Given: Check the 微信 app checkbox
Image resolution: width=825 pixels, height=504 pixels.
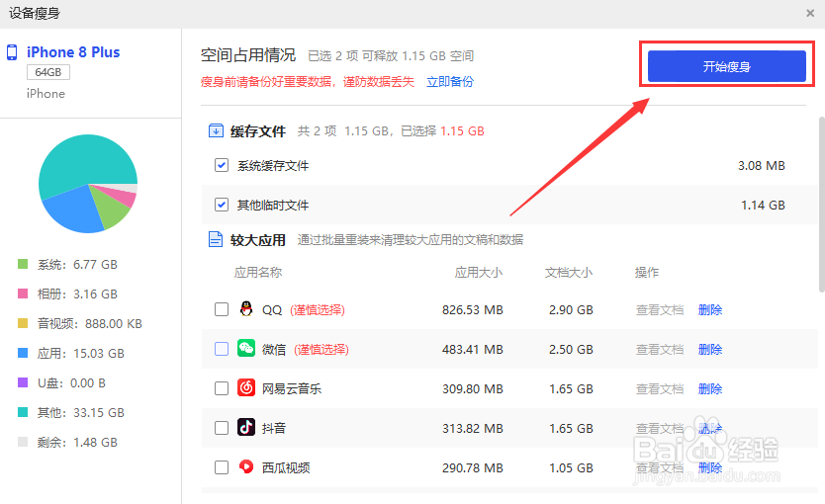Looking at the screenshot, I should [x=222, y=349].
